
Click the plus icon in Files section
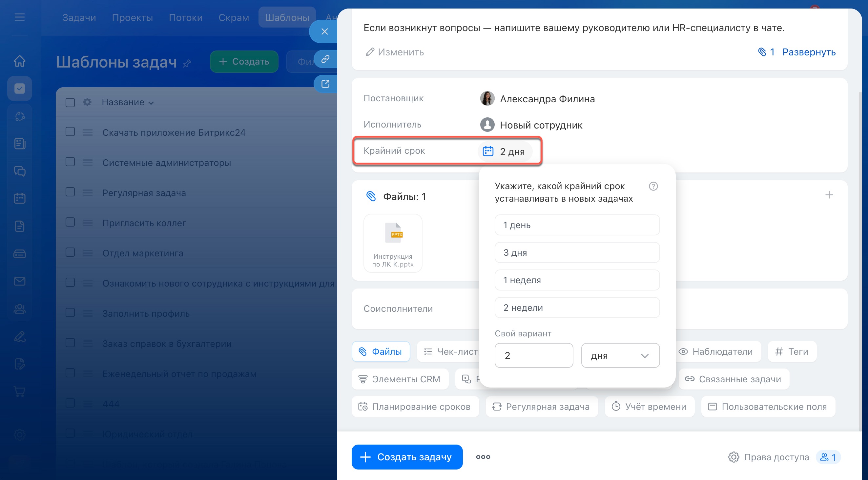pos(829,195)
